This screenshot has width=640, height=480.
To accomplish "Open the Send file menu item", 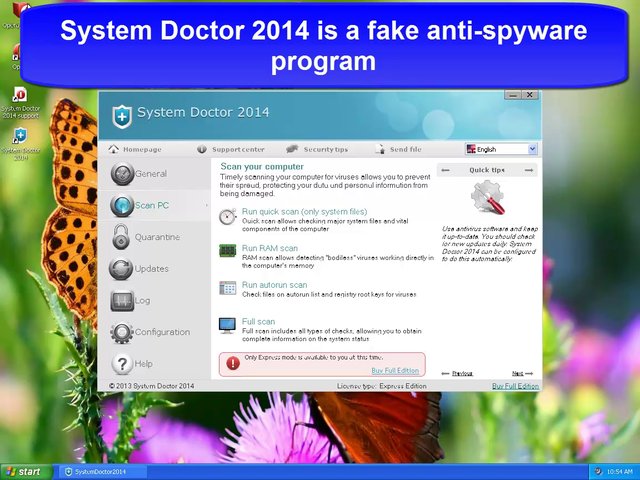I will 406,149.
